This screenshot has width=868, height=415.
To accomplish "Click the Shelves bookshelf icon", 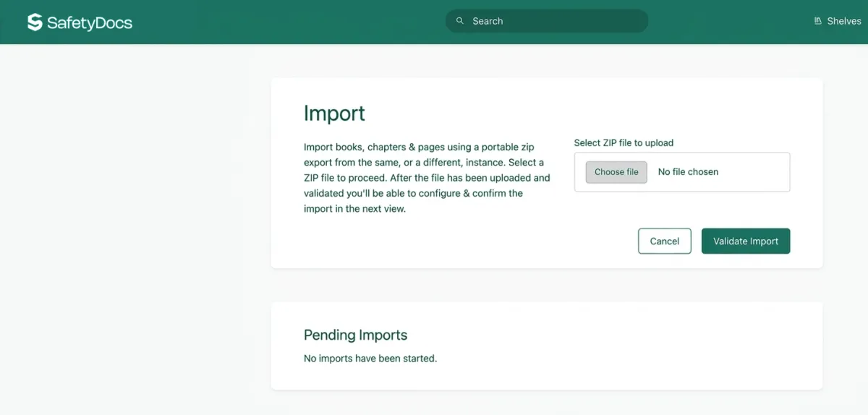I will [x=818, y=21].
